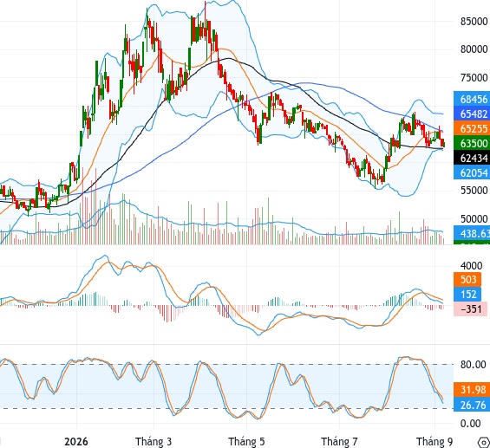Image resolution: width=490 pixels, height=448 pixels.
Task: Select the Tháng 3 time axis label
Action: coord(154,441)
